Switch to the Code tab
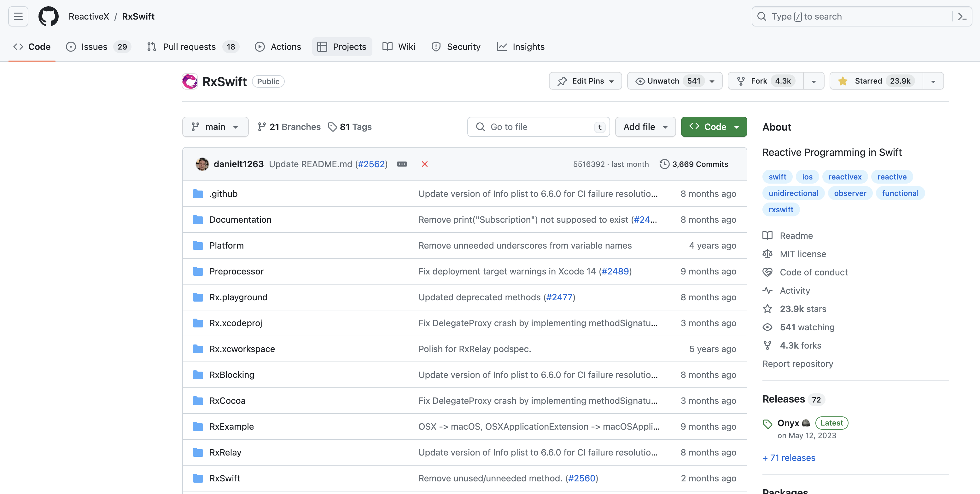The image size is (980, 494). 32,47
